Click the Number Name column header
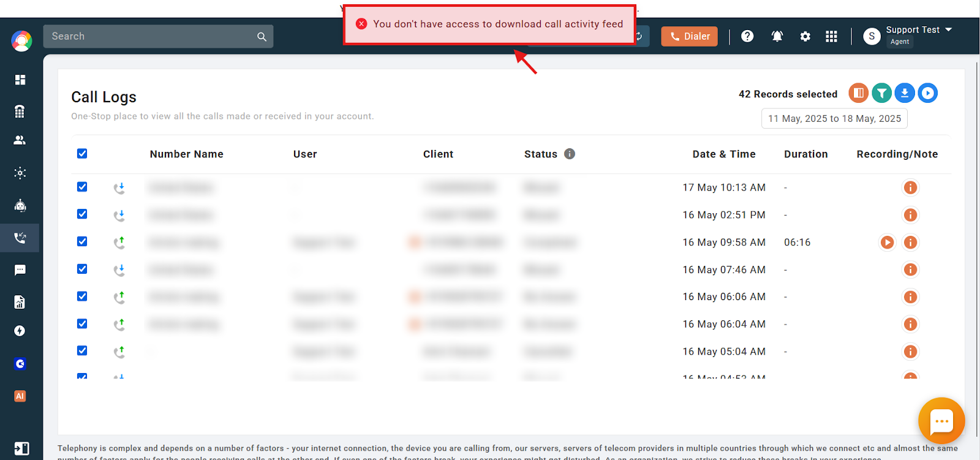 pos(187,154)
